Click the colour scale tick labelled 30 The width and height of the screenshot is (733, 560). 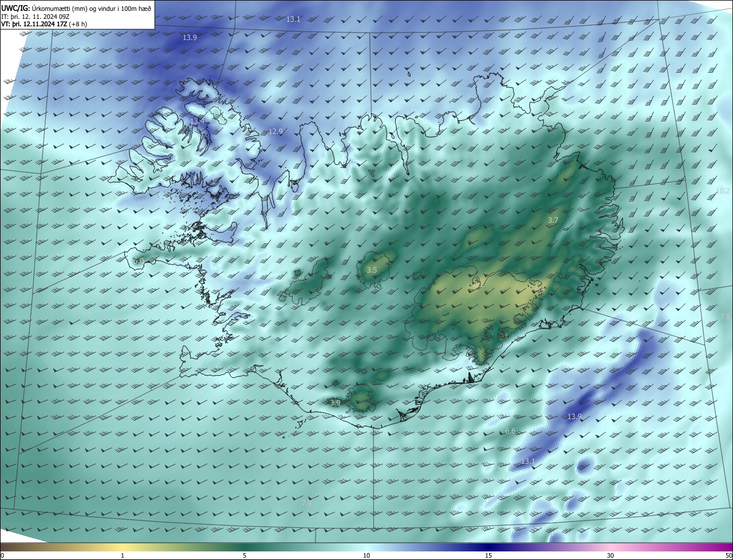pyautogui.click(x=610, y=555)
